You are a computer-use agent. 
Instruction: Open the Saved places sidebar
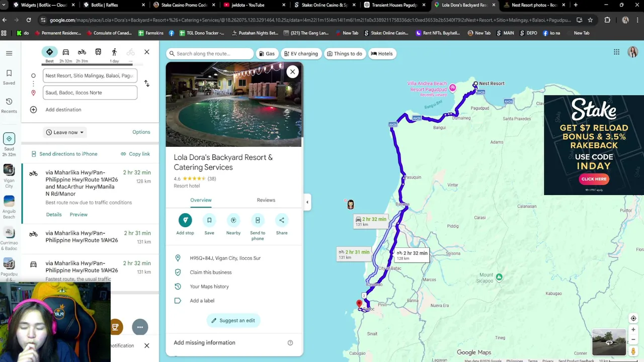tap(9, 77)
